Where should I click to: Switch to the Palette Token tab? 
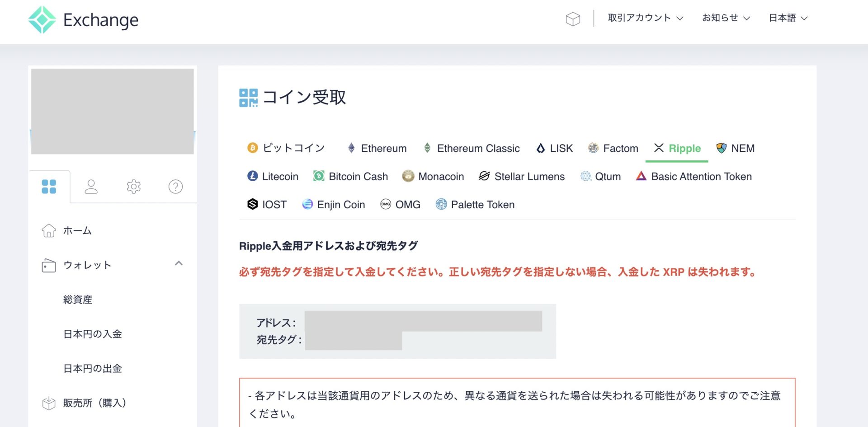[475, 205]
